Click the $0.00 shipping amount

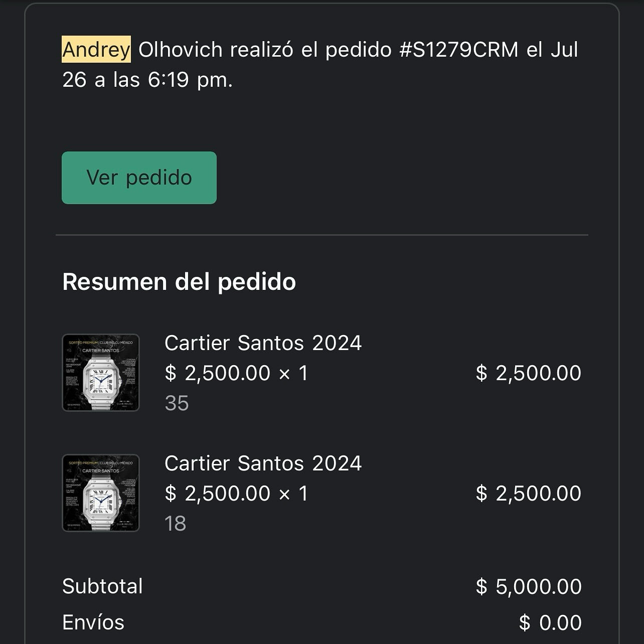[550, 623]
